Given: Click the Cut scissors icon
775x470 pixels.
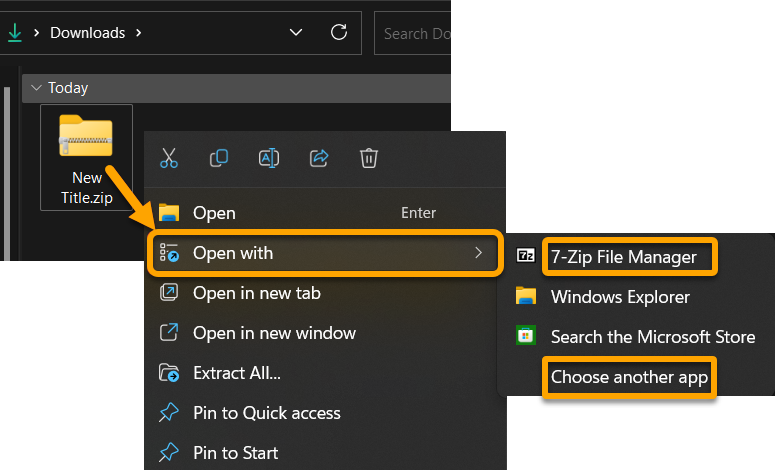Looking at the screenshot, I should (169, 158).
